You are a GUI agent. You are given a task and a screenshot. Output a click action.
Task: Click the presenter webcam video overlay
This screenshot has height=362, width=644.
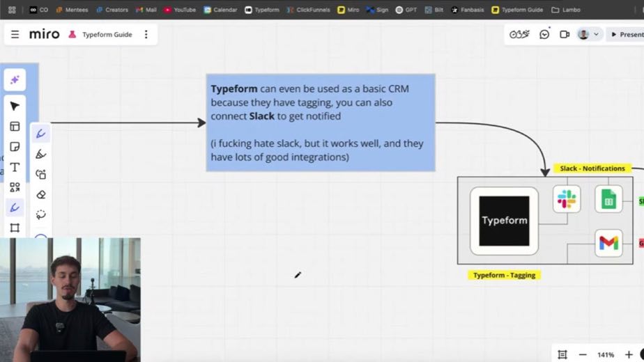tap(70, 299)
